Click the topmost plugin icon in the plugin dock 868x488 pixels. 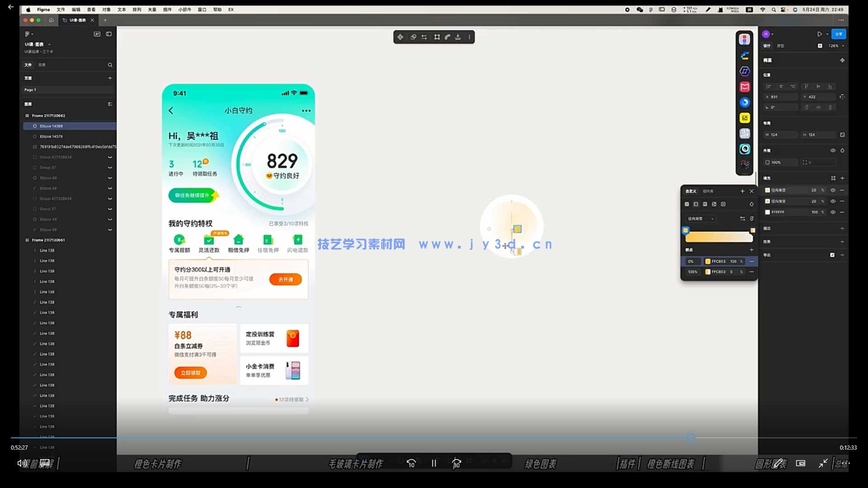tap(745, 39)
